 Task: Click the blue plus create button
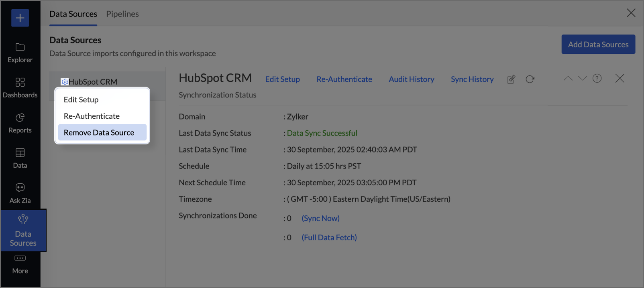pyautogui.click(x=20, y=18)
